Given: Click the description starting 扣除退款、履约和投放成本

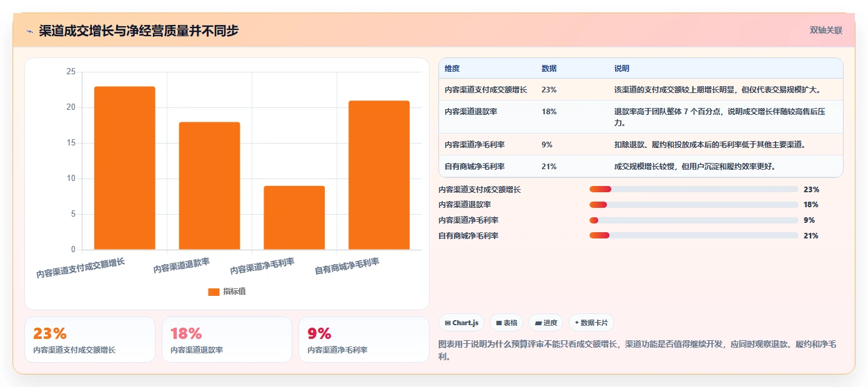Looking at the screenshot, I should coord(710,145).
